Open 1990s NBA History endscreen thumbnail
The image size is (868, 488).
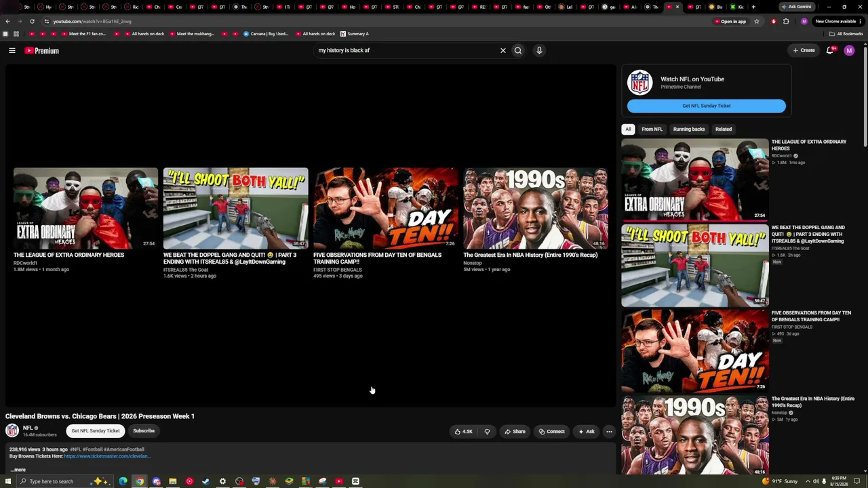[x=535, y=208]
